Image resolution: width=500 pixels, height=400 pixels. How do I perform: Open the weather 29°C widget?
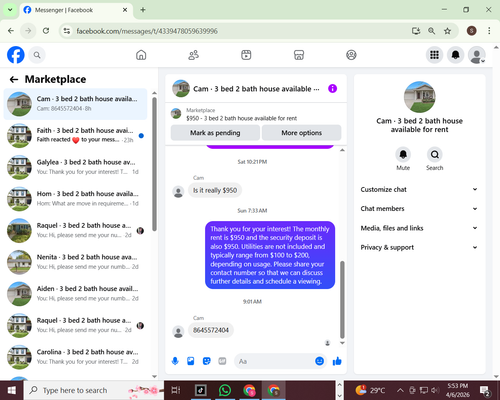370,390
